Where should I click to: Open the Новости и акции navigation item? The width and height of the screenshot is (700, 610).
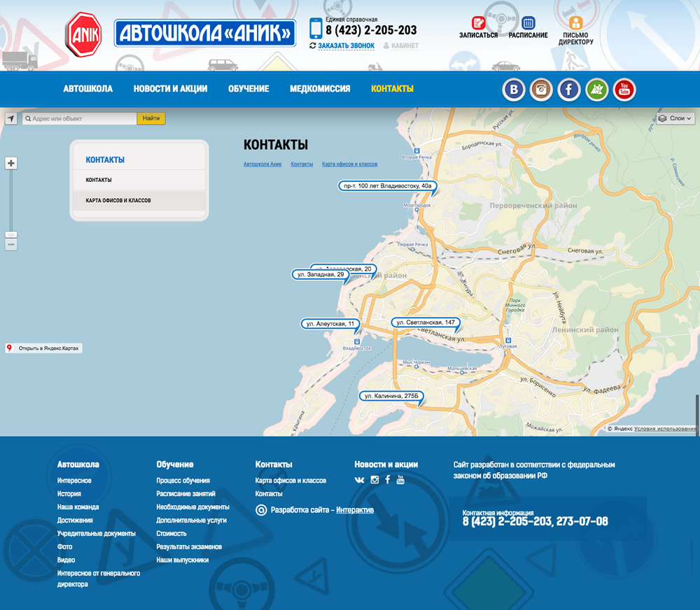(x=171, y=89)
